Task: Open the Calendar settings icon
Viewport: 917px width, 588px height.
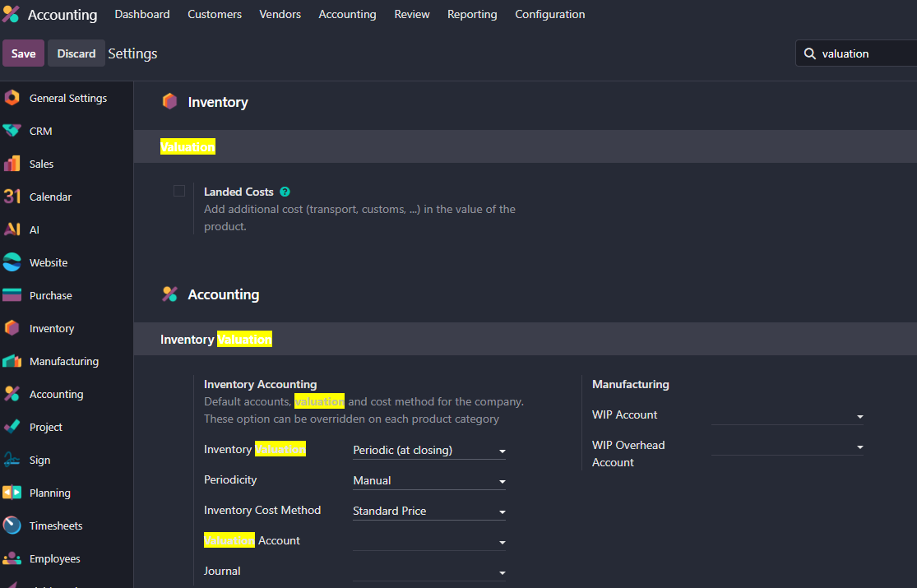Action: [12, 197]
